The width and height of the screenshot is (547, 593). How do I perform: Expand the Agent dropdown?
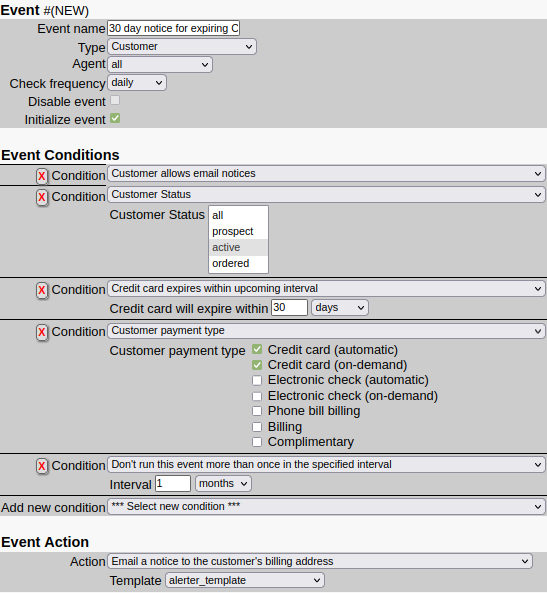pyautogui.click(x=160, y=64)
